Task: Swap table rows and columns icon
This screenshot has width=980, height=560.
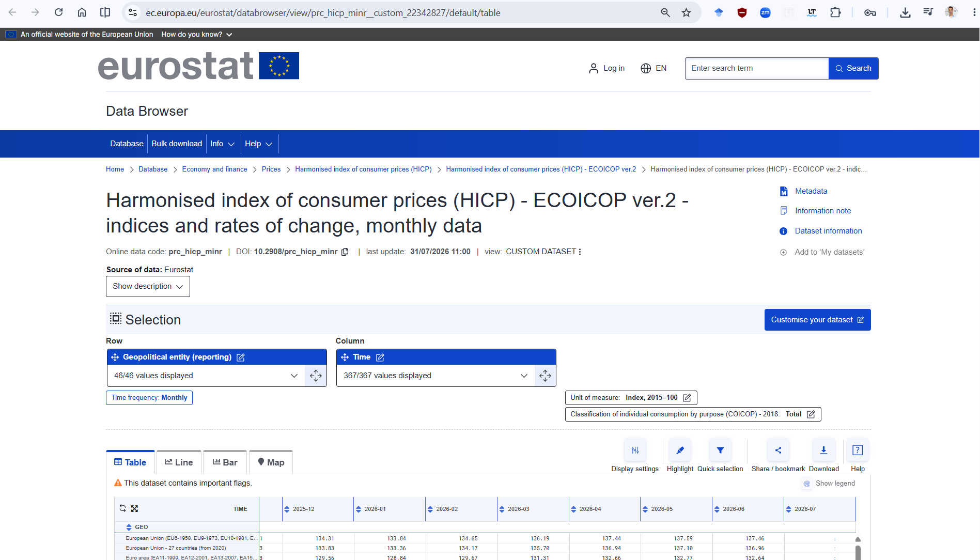Action: pyautogui.click(x=122, y=508)
